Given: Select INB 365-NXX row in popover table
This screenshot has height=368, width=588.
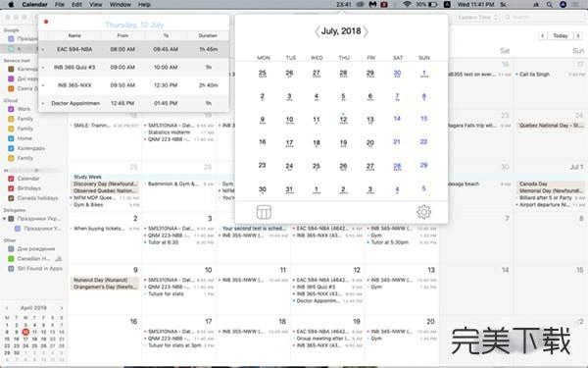Looking at the screenshot, I should click(133, 85).
